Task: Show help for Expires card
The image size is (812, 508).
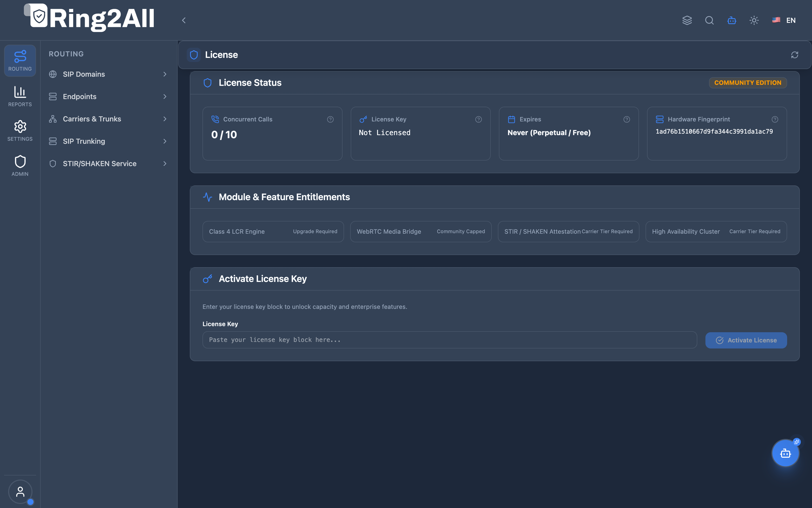Action: pos(627,119)
